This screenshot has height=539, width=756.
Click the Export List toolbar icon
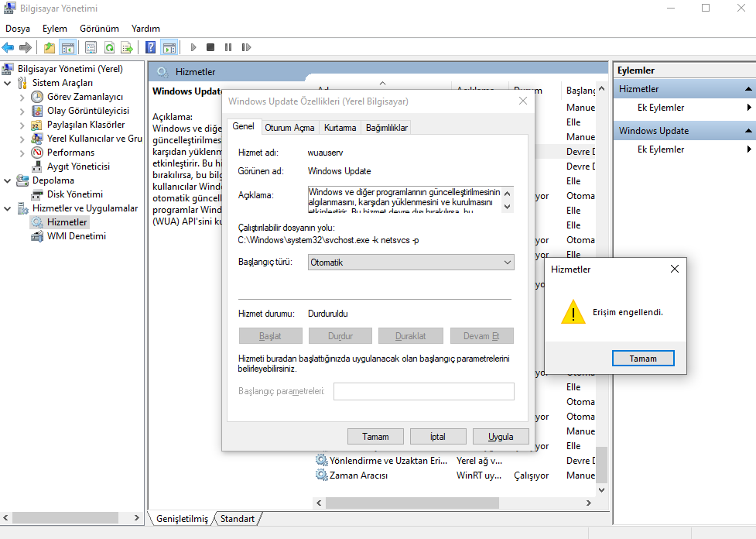tap(127, 47)
